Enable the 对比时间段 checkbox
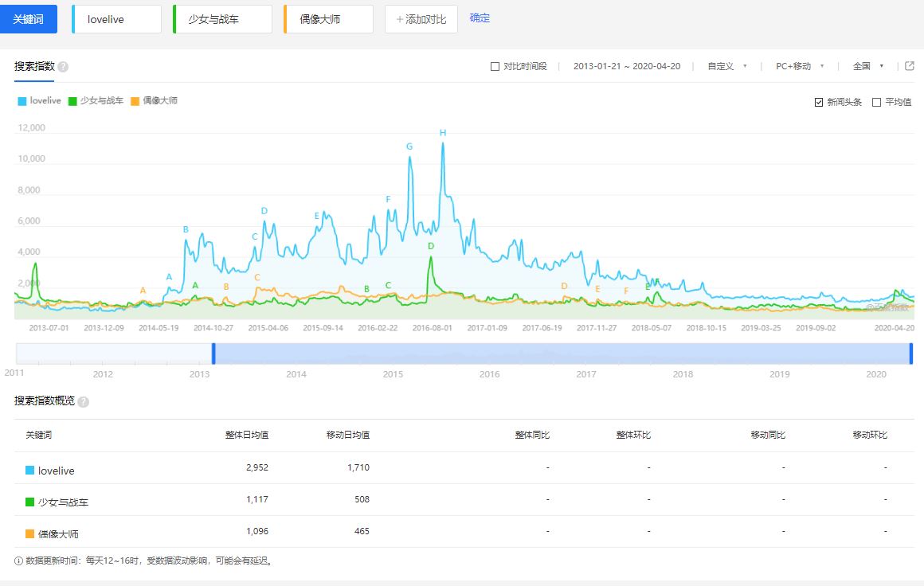This screenshot has height=586, width=924. (495, 67)
